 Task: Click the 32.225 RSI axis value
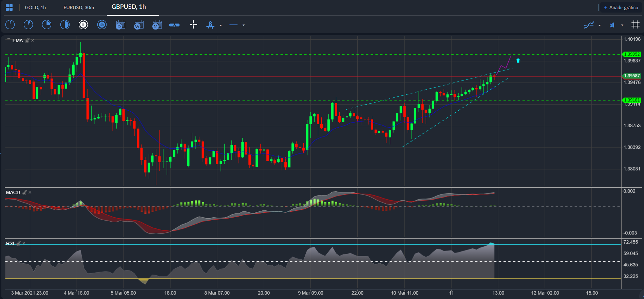click(631, 276)
